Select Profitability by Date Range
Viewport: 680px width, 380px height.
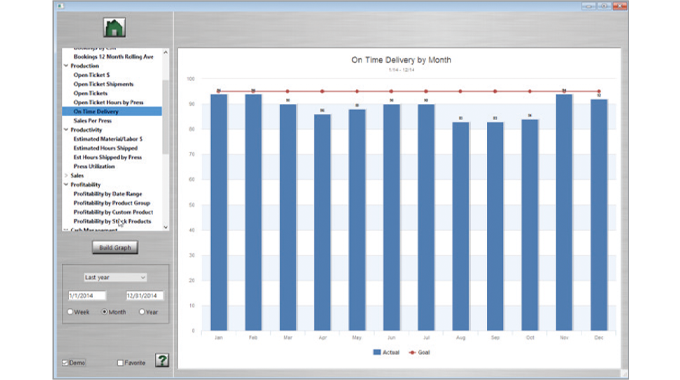[108, 194]
